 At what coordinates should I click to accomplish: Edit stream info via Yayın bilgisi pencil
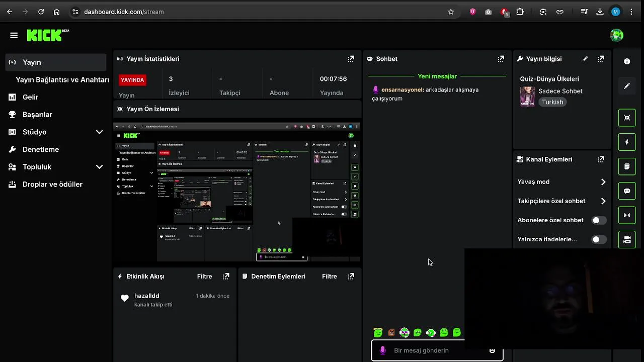585,59
